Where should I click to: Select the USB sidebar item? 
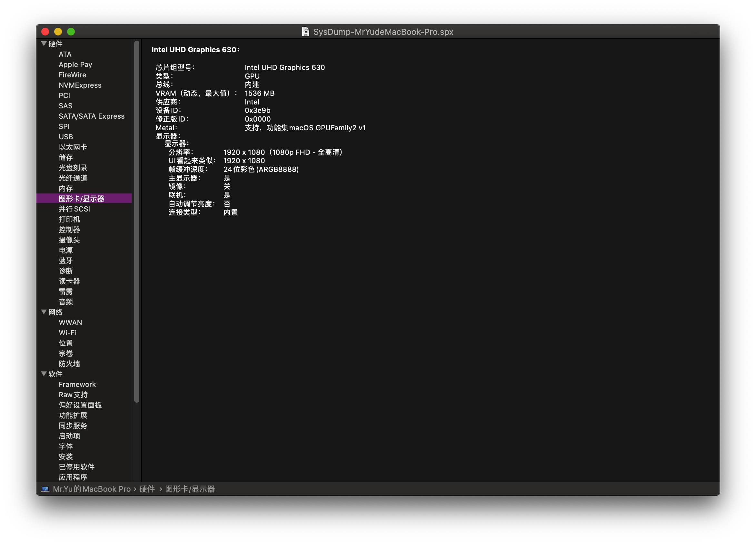tap(66, 137)
